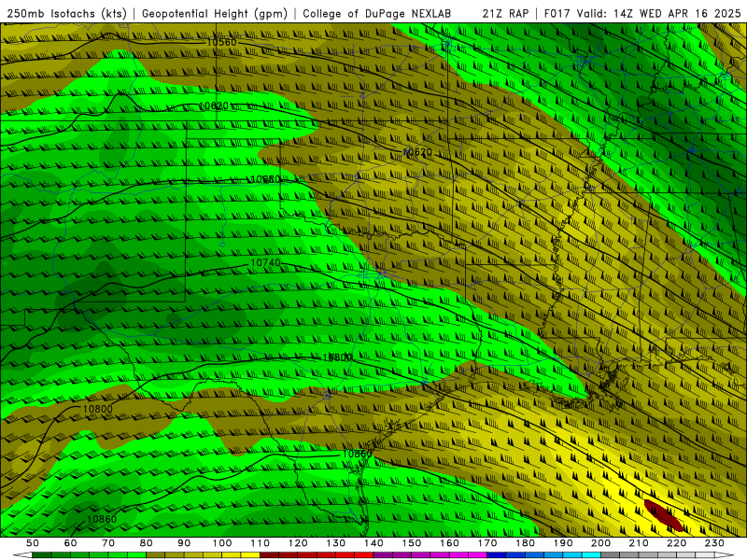The height and width of the screenshot is (560, 747).
Task: Click the 70 value on the color scale
Action: (x=108, y=543)
